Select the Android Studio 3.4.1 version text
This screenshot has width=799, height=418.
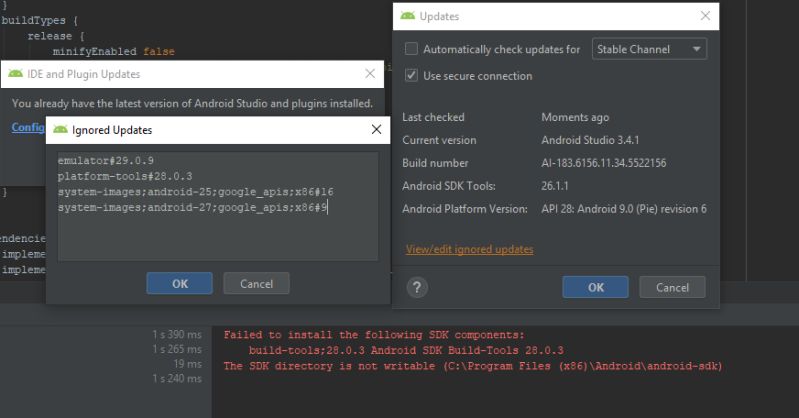click(x=590, y=140)
